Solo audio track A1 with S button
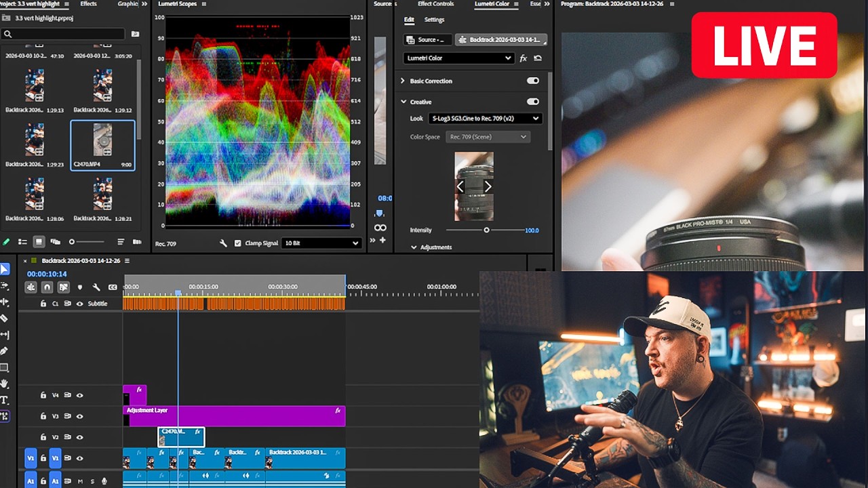 (x=92, y=481)
